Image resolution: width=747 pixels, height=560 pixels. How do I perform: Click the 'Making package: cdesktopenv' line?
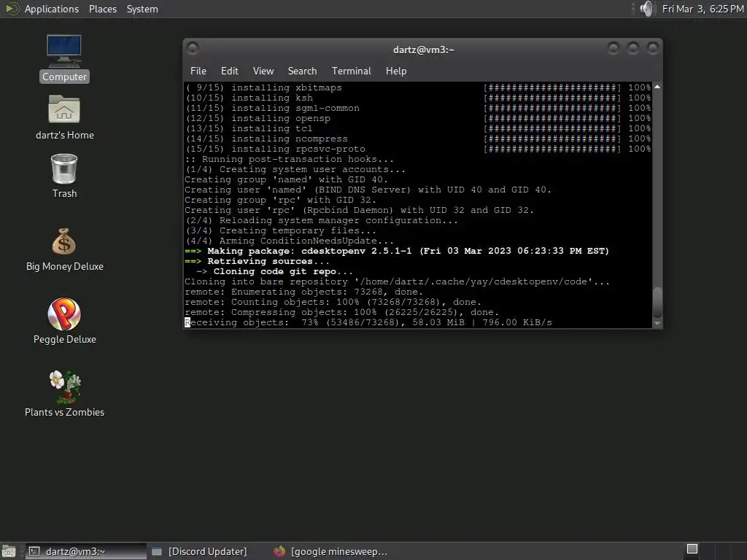click(397, 251)
